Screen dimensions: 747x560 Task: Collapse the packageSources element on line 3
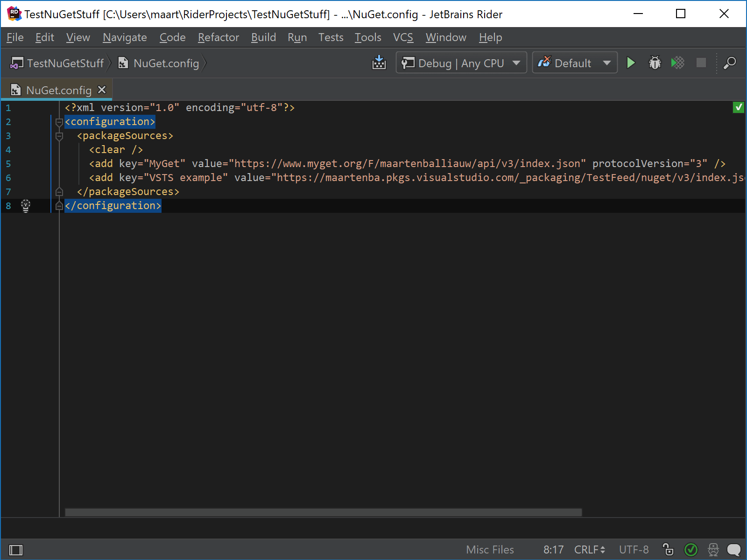[x=59, y=136]
